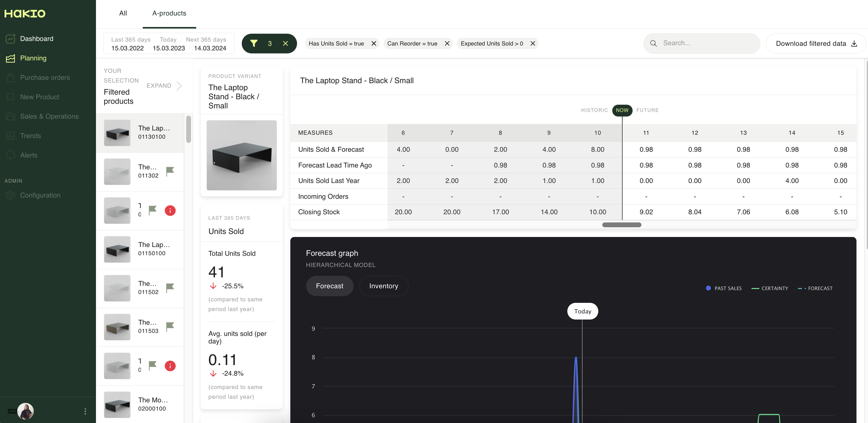Open Trends in the sidebar
Viewport: 868px width, 423px height.
point(30,136)
